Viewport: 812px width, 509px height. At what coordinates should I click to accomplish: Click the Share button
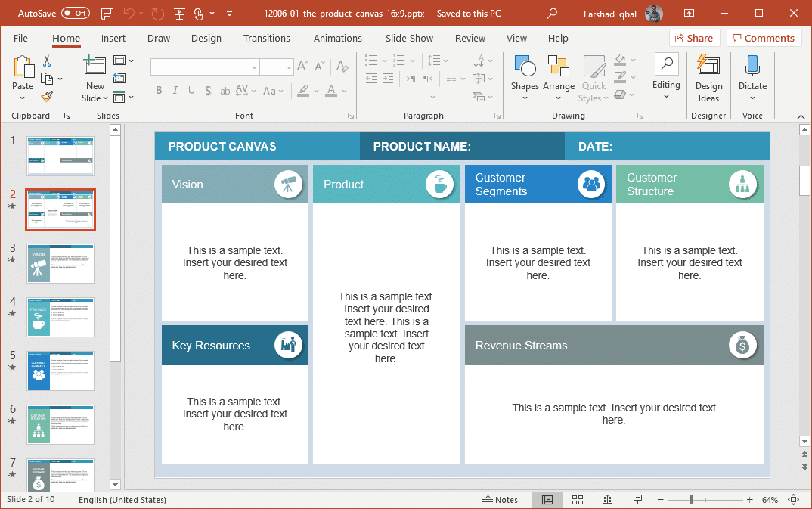click(x=694, y=38)
